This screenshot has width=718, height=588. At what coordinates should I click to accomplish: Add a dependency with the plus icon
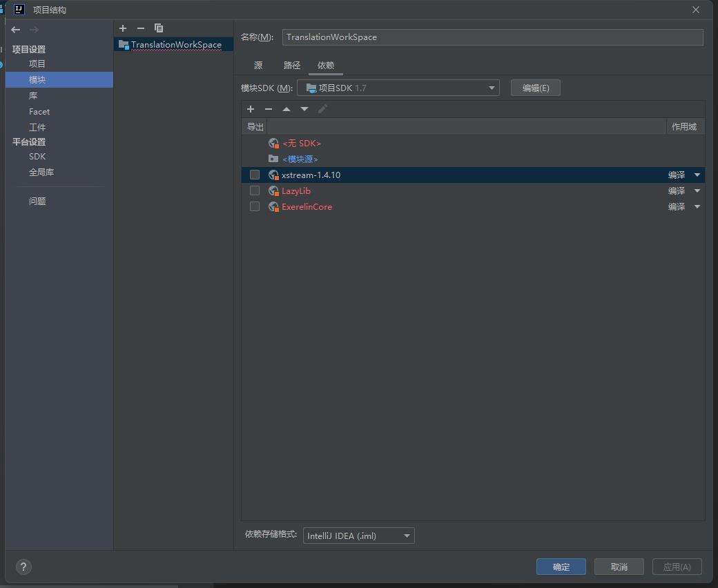(x=251, y=109)
